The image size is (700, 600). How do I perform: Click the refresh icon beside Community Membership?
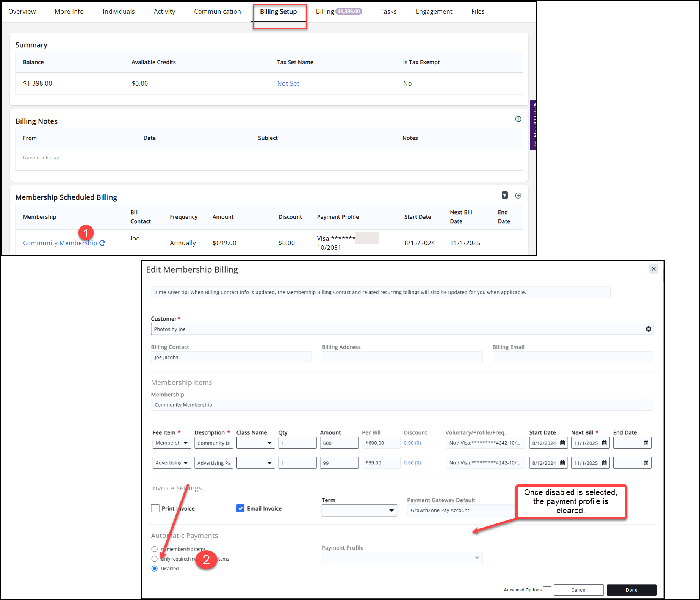[x=102, y=243]
